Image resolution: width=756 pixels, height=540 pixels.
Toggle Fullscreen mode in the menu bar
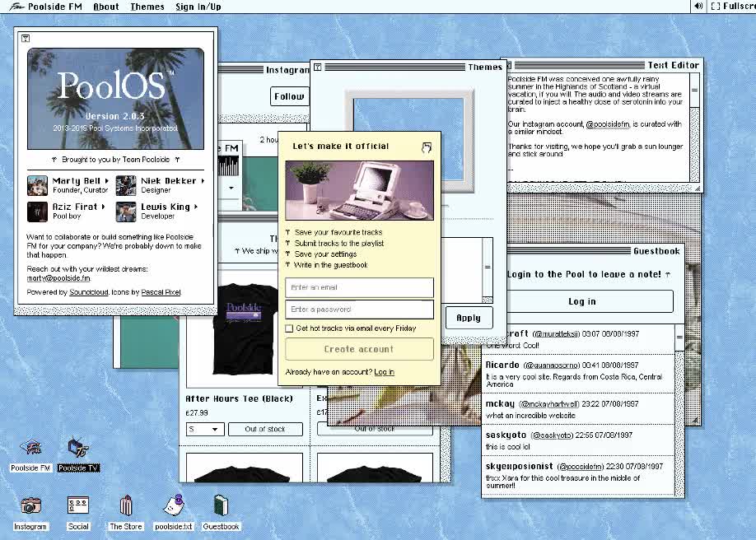pyautogui.click(x=733, y=7)
